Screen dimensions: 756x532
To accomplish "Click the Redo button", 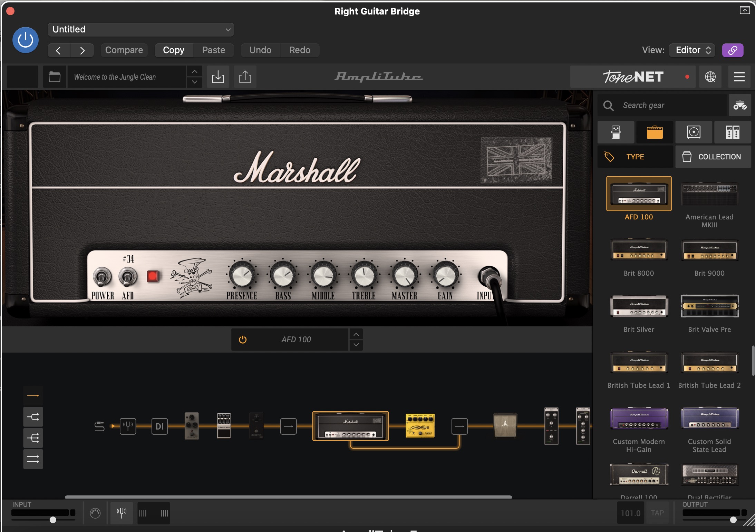I will point(300,50).
